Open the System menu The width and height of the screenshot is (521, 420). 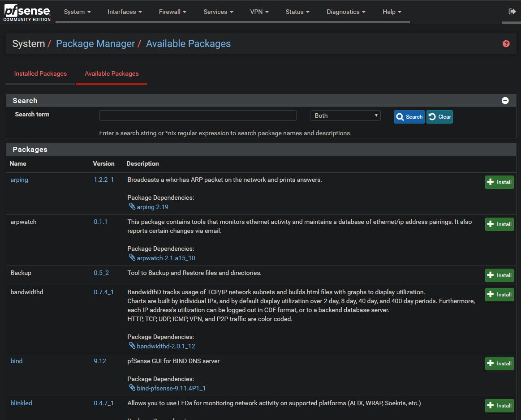coord(78,12)
